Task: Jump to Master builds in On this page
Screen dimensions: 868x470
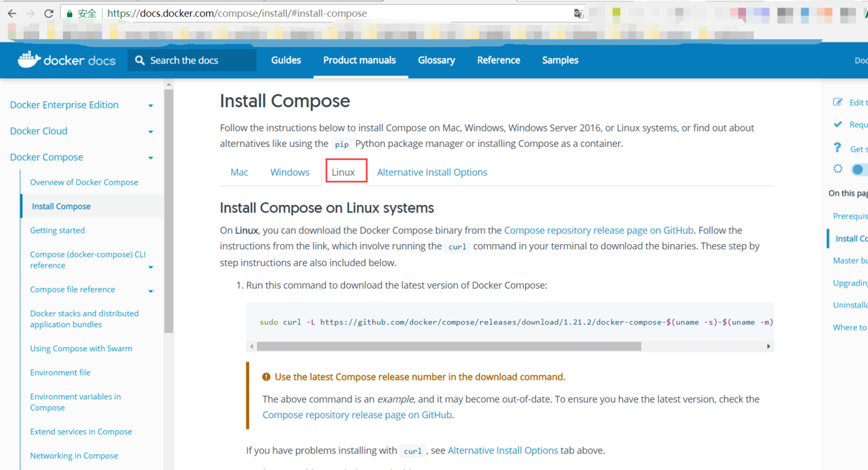Action: click(x=850, y=261)
